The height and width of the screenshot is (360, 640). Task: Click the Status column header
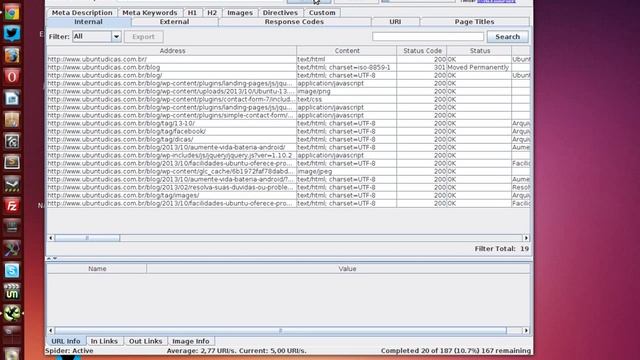(480, 51)
